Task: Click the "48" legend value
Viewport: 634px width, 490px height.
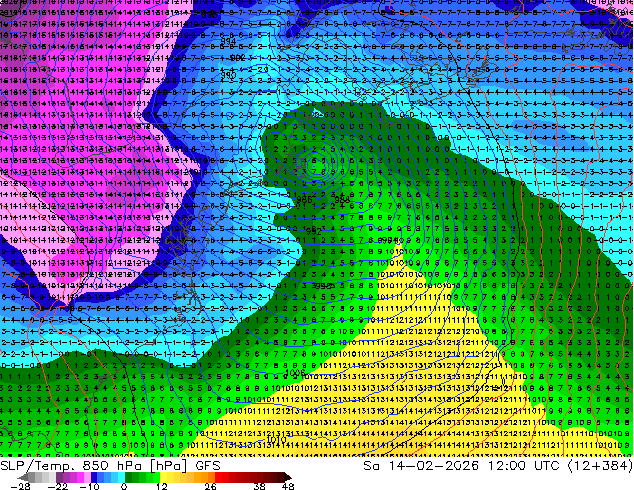Action: click(288, 486)
